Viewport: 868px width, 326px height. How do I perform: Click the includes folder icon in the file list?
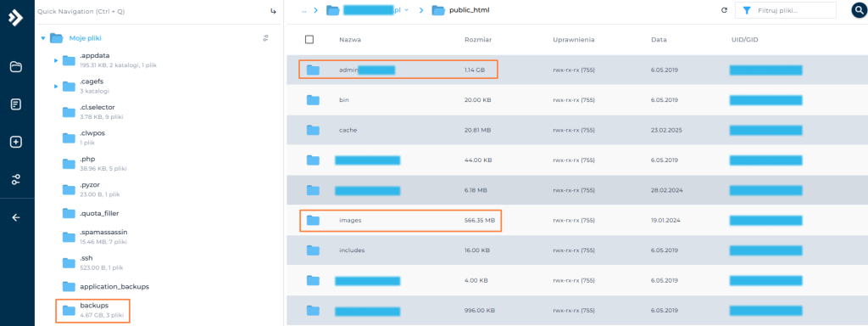click(x=314, y=250)
